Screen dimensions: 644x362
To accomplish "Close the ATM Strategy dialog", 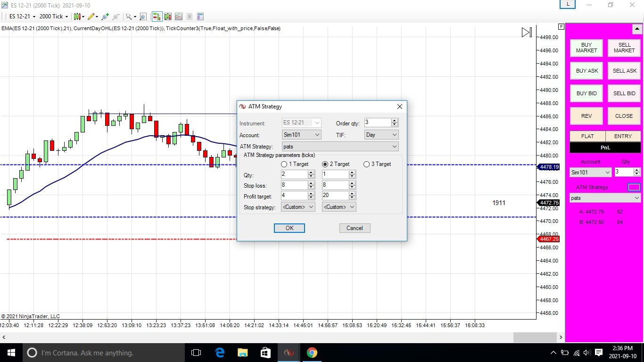I will [x=399, y=107].
